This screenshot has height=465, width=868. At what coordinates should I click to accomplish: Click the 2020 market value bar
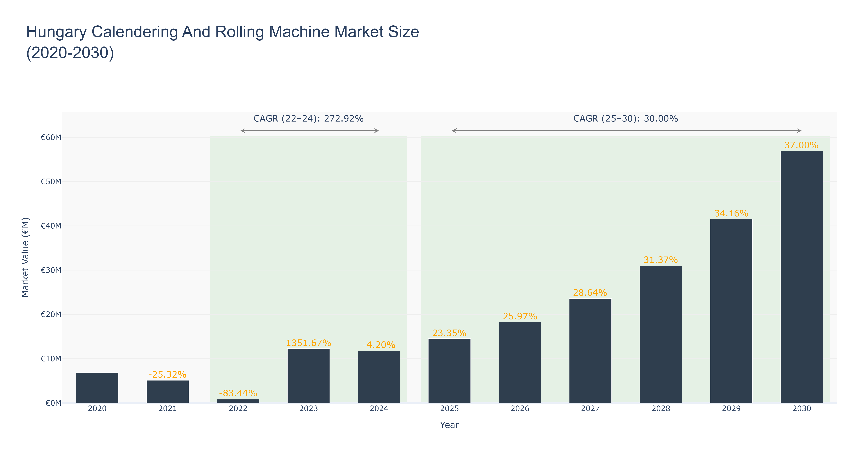[x=97, y=387]
